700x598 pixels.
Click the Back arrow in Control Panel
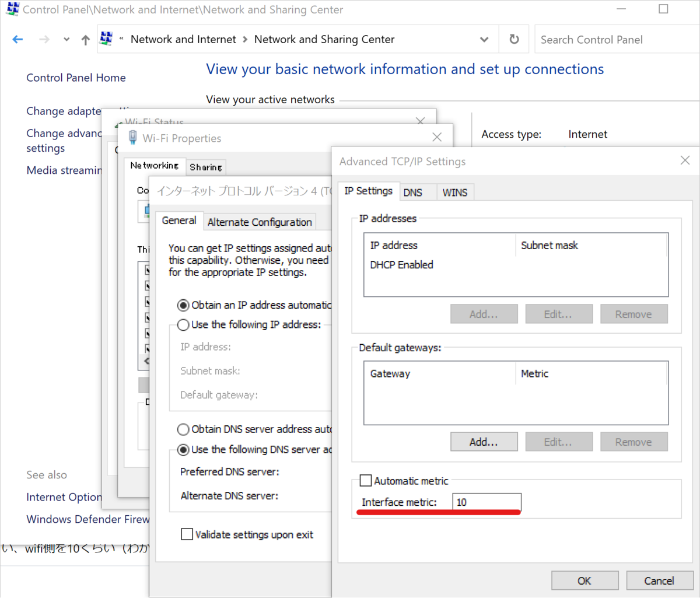(17, 40)
